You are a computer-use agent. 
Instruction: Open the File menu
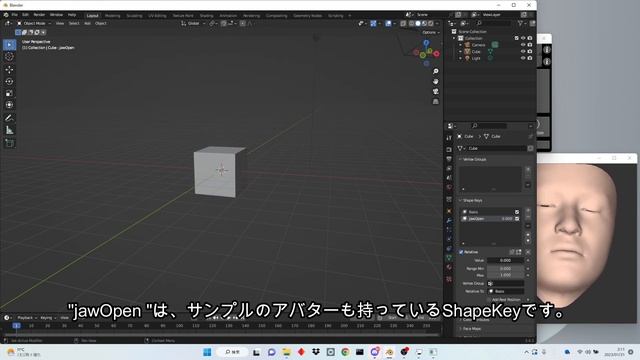14,15
